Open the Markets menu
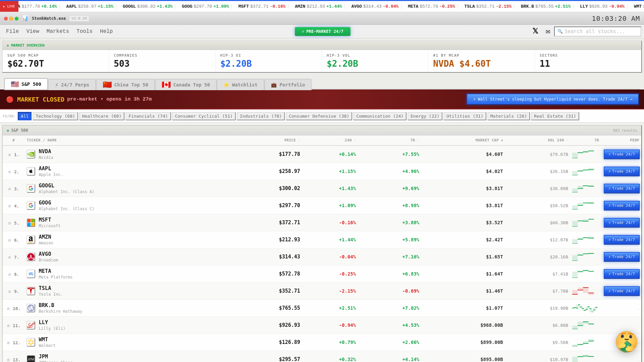 tap(58, 31)
